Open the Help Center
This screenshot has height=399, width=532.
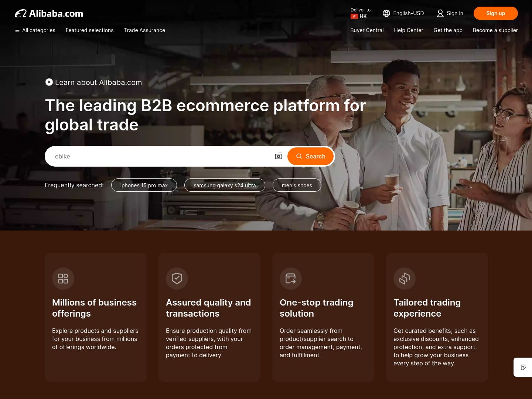point(409,30)
